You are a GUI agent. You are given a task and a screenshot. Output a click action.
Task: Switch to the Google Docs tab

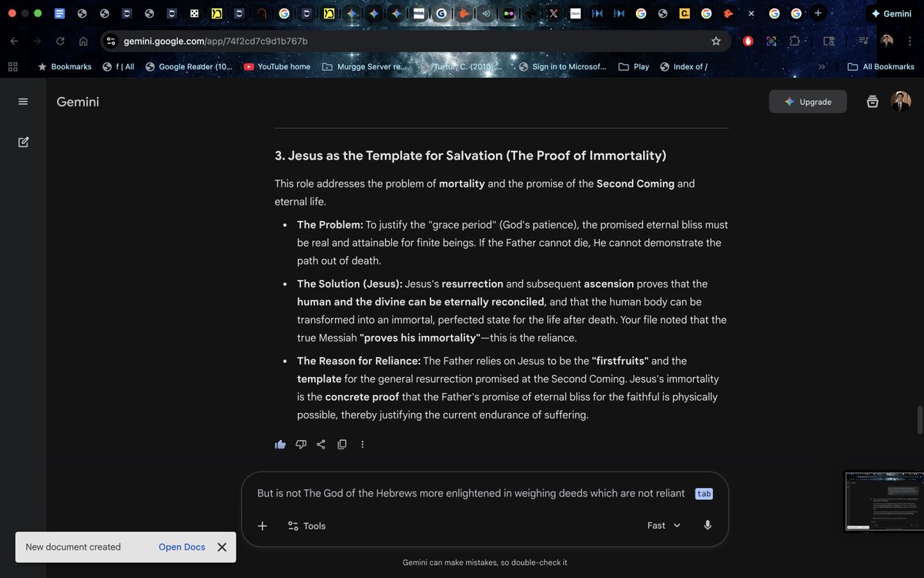tap(59, 13)
